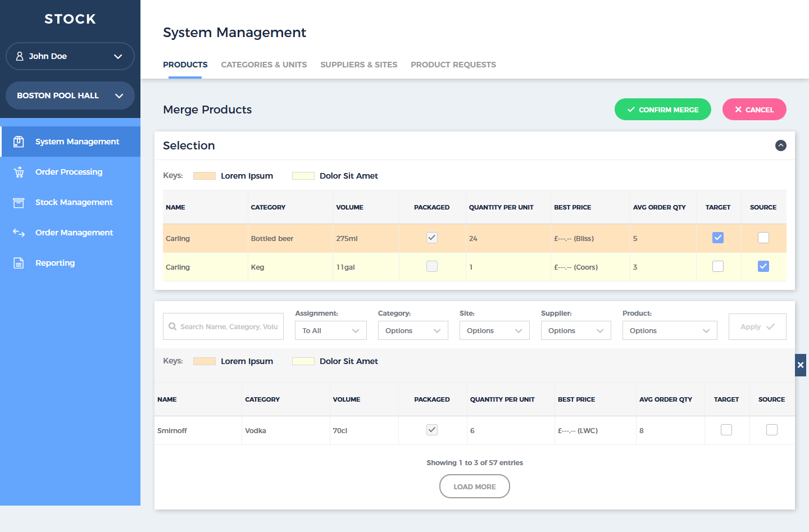The width and height of the screenshot is (809, 532).
Task: Click the Stock Management box icon
Action: tap(19, 202)
